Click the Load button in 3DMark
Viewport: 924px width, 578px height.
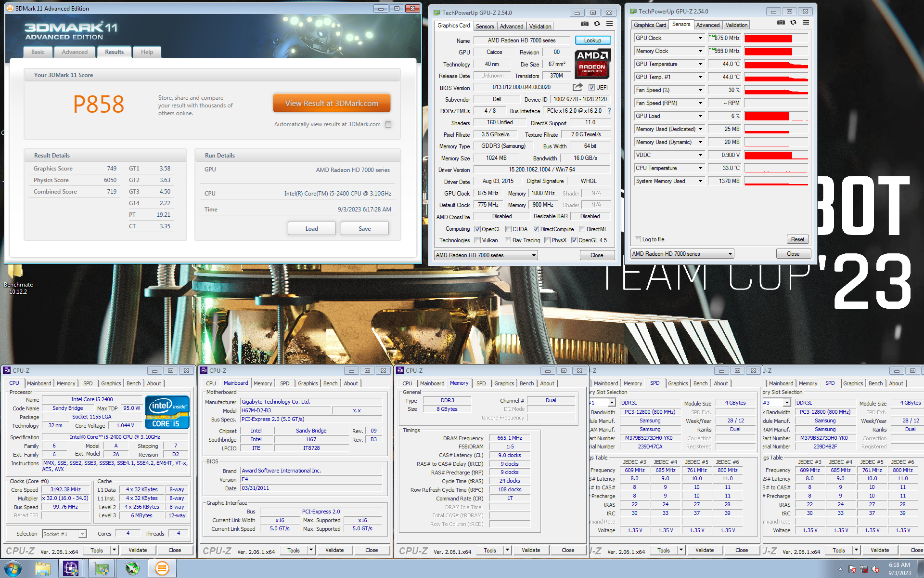pyautogui.click(x=311, y=229)
